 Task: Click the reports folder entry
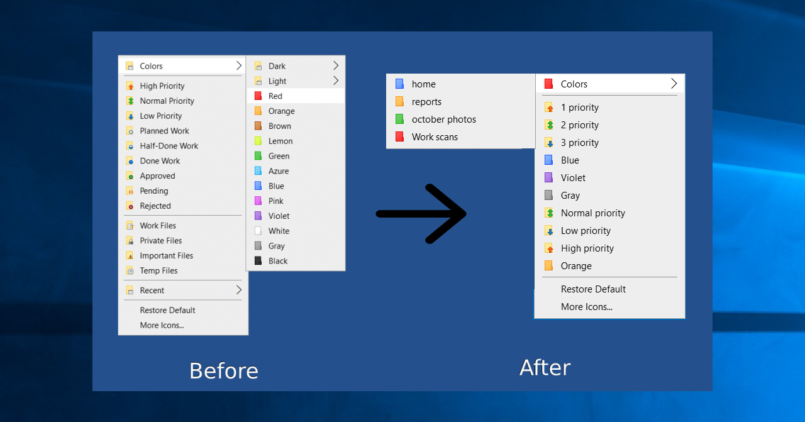(x=426, y=102)
